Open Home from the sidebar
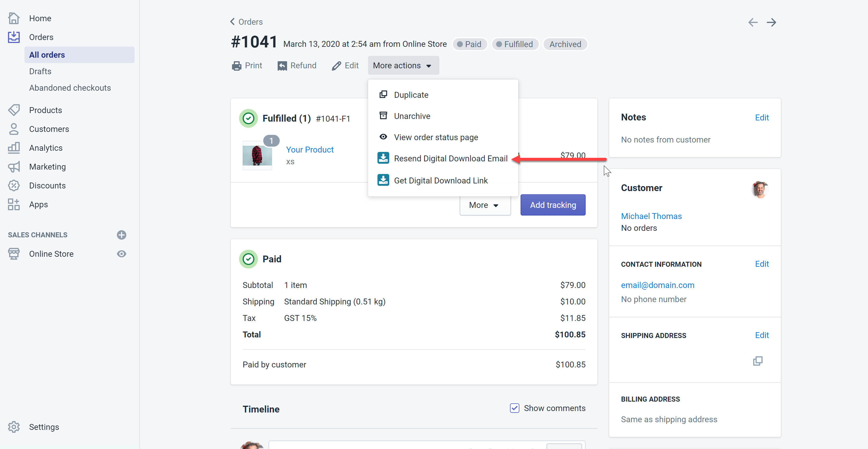The height and width of the screenshot is (449, 868). click(40, 18)
